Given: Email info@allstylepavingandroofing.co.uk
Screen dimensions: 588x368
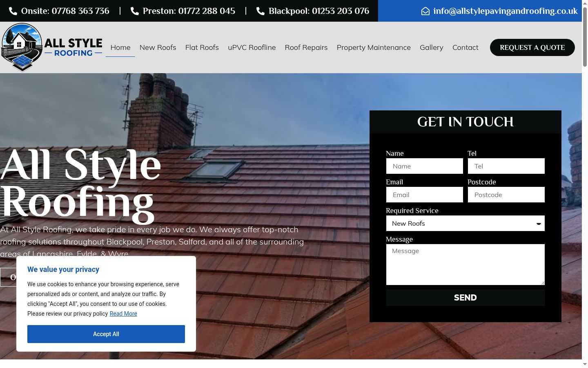Looking at the screenshot, I should 506,11.
